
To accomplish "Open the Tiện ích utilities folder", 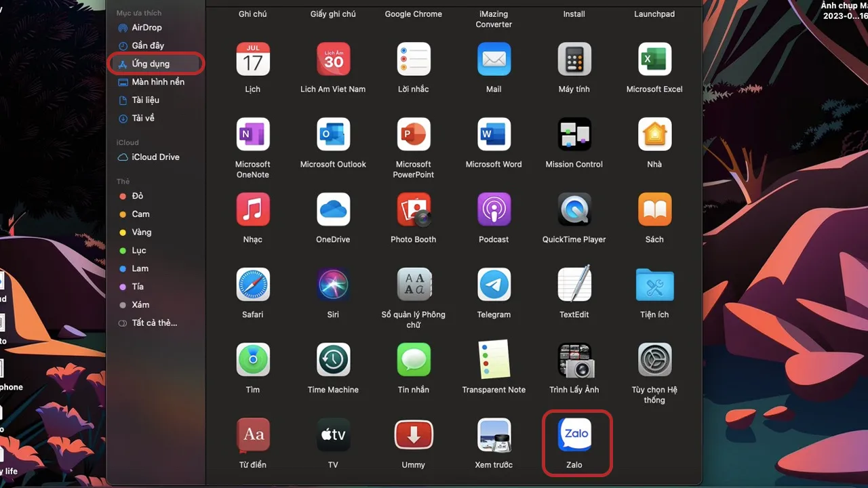I will click(654, 285).
